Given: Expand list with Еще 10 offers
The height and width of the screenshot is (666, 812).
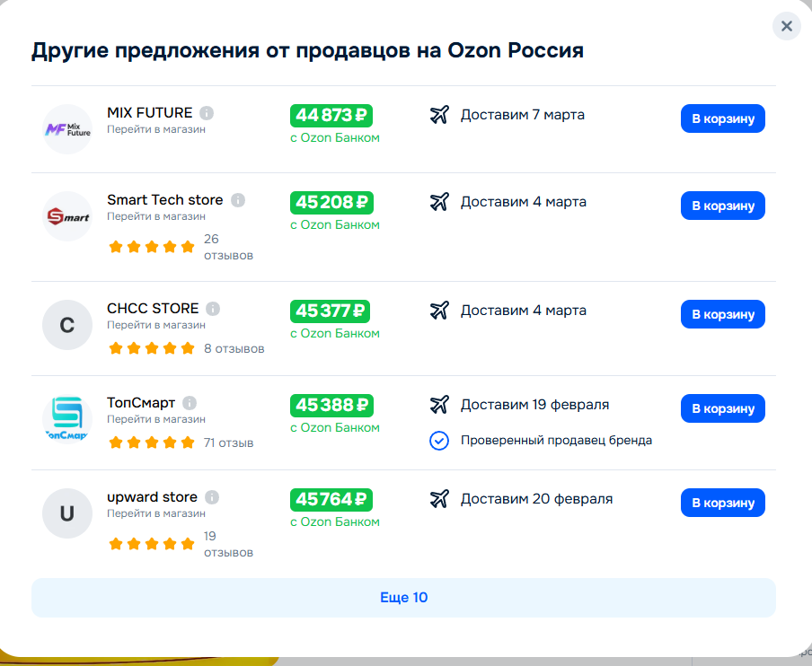Looking at the screenshot, I should click(x=403, y=598).
